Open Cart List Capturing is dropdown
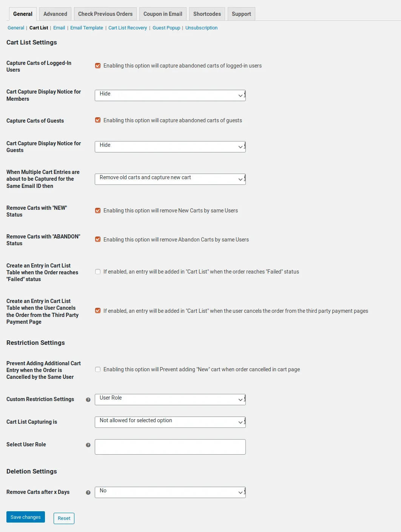401x532 pixels. 170,422
